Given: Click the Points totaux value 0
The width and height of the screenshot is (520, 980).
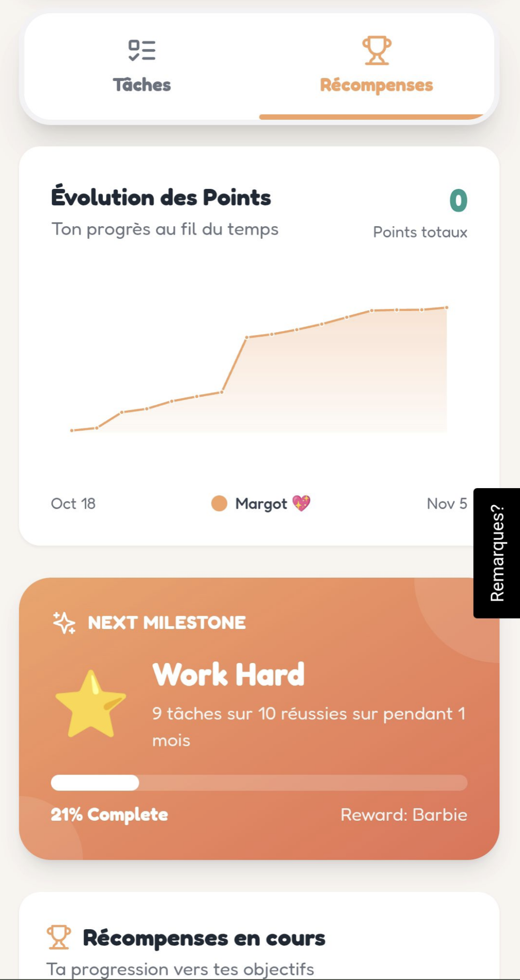Looking at the screenshot, I should (x=458, y=201).
